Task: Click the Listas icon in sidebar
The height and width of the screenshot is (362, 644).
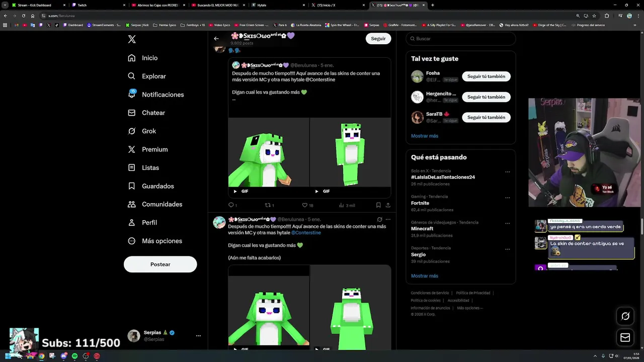Action: (x=132, y=167)
